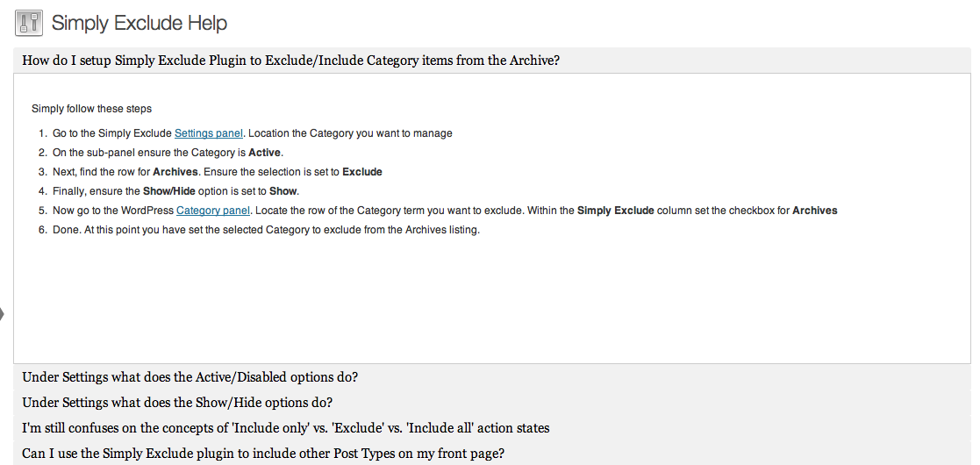Click the bold Archives at end of step 5
Viewport: 980px width, 465px height.
814,211
